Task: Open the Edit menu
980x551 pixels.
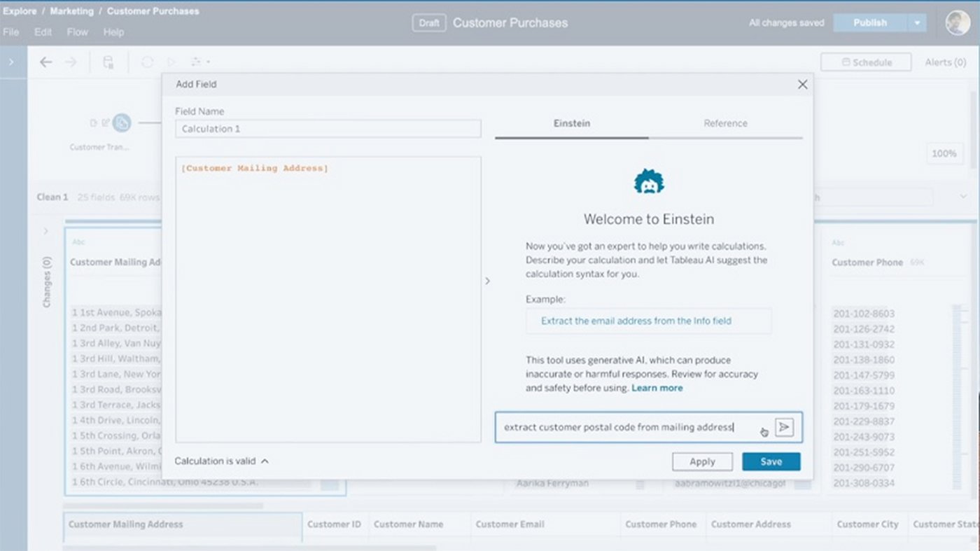Action: pos(43,32)
